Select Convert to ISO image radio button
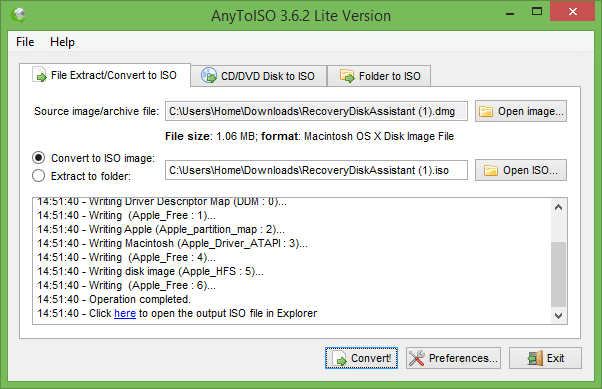This screenshot has width=602, height=389. pos(38,158)
